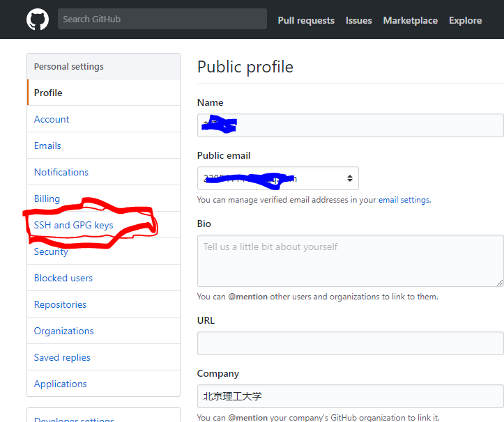Image resolution: width=504 pixels, height=422 pixels.
Task: Click the Search GitHub field
Action: [162, 19]
